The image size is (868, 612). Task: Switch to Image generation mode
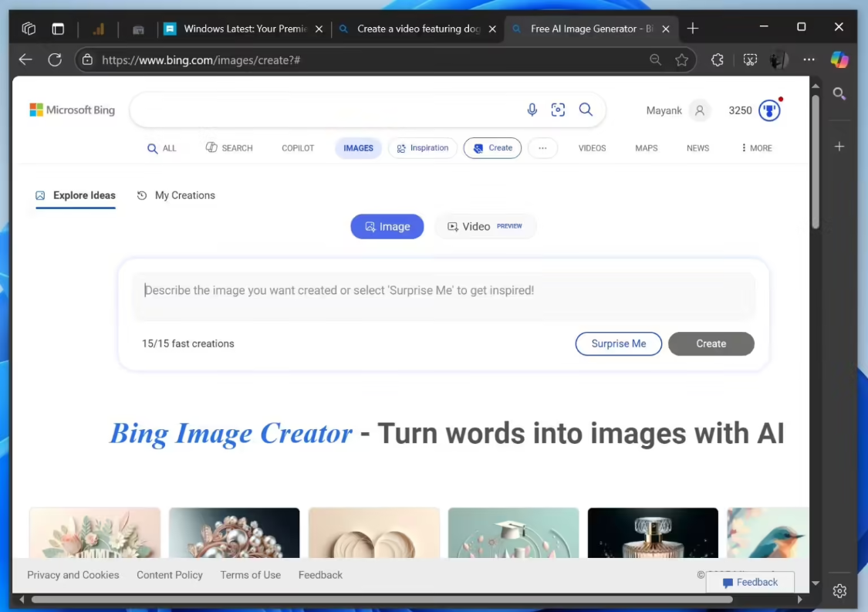[387, 226]
